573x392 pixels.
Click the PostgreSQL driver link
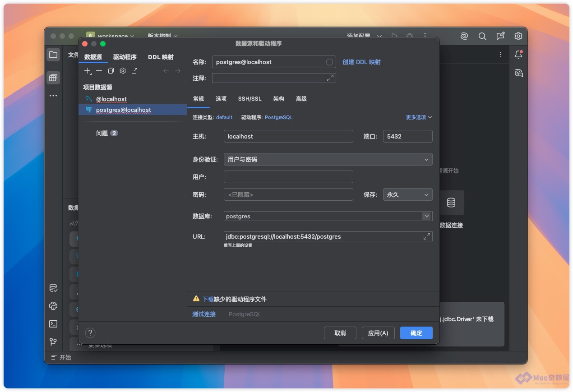(279, 117)
